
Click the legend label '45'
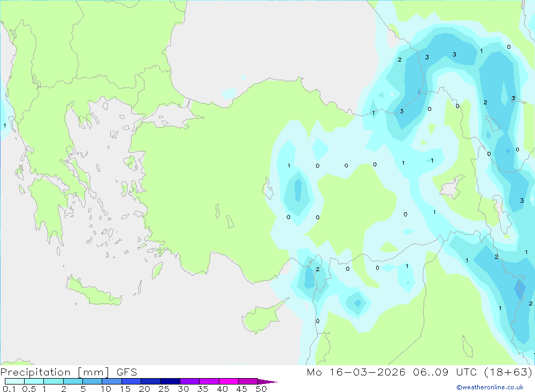(242, 389)
